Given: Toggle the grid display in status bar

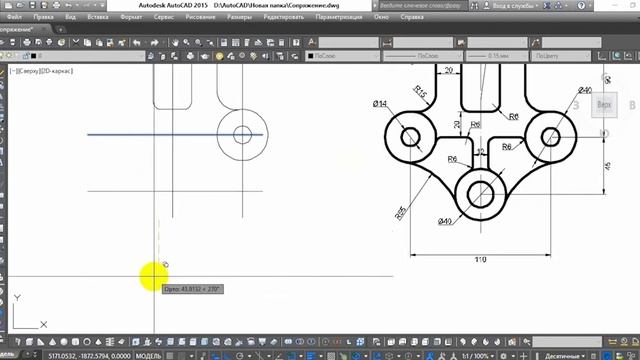Looking at the screenshot, I should click(170, 356).
